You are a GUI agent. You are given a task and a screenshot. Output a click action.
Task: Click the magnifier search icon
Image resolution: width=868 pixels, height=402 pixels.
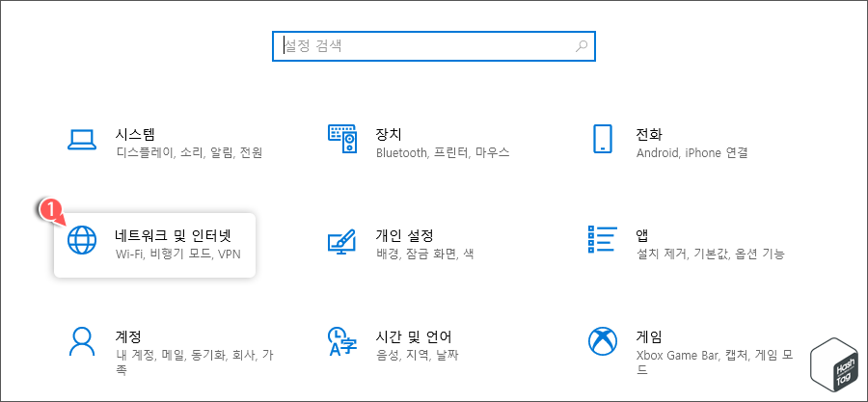pyautogui.click(x=582, y=46)
